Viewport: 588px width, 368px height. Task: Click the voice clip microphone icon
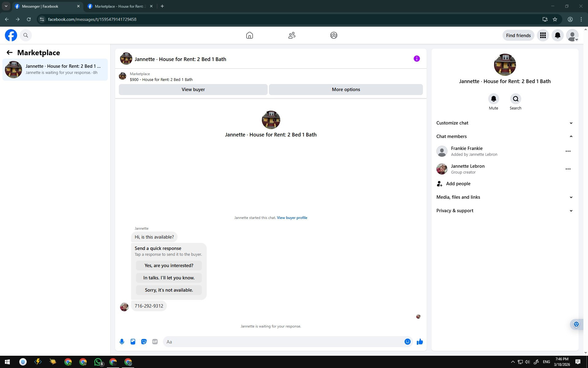(122, 342)
